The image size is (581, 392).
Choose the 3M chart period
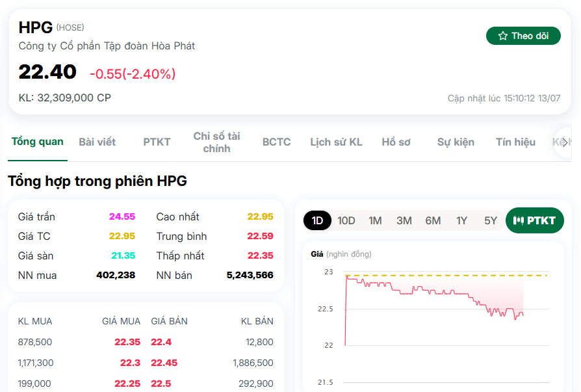tap(404, 220)
